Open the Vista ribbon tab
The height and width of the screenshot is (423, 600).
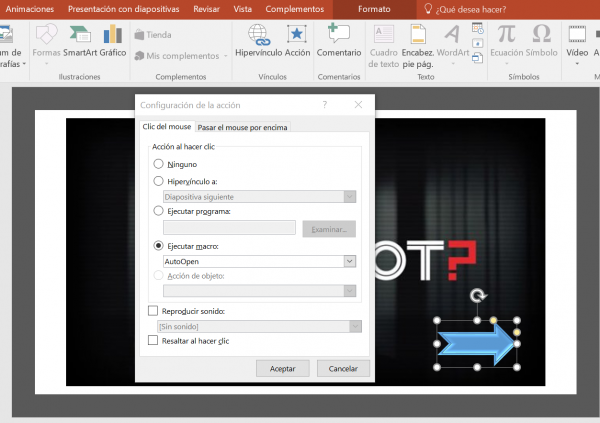(x=243, y=9)
